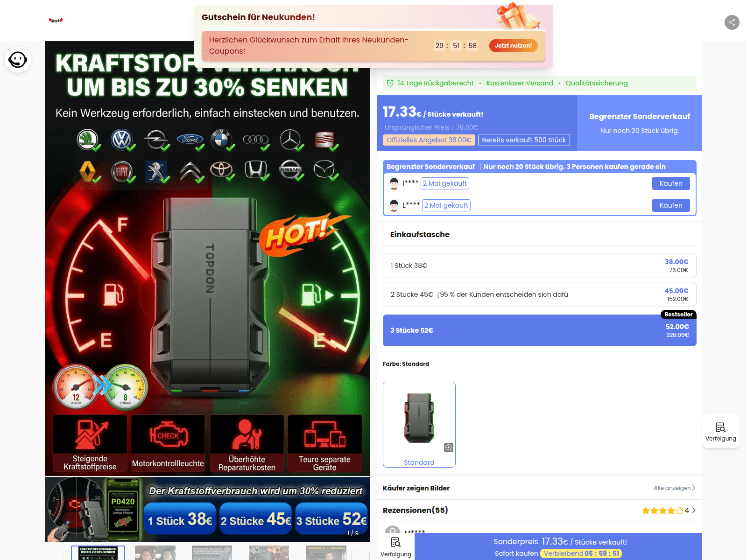This screenshot has width=747, height=560.
Task: Zoom the Standard color image with magnifier icon
Action: click(448, 448)
